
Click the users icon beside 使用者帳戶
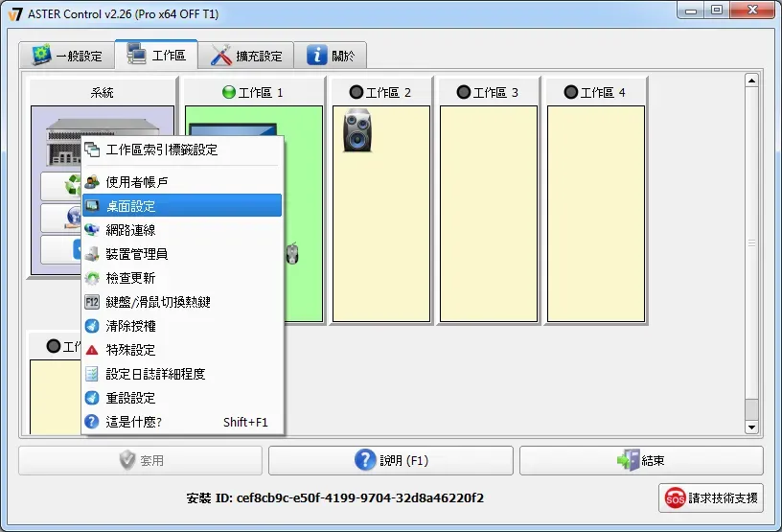92,182
